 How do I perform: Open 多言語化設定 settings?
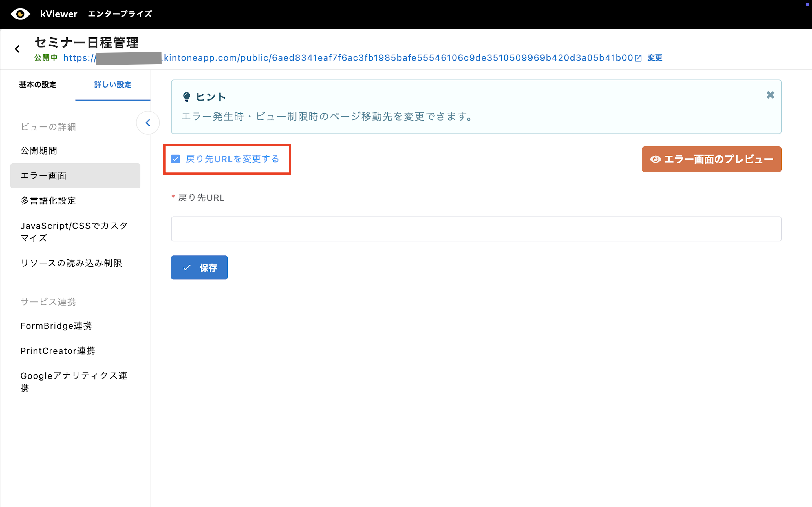(48, 201)
